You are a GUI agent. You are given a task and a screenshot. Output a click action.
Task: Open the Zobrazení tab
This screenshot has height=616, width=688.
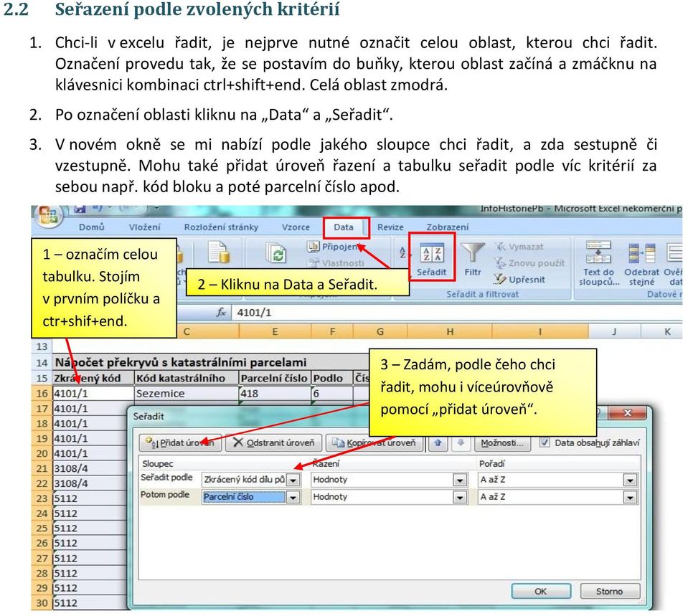448,227
